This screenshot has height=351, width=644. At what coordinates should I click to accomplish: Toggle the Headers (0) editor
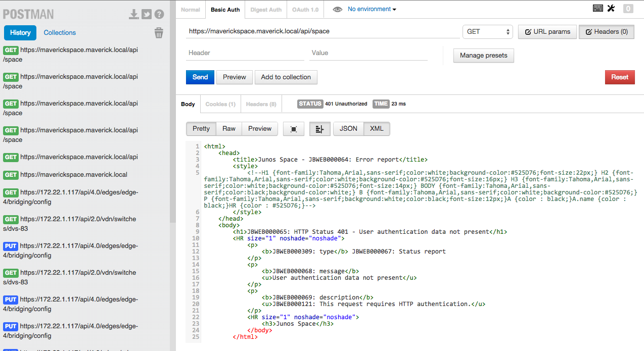(x=607, y=32)
